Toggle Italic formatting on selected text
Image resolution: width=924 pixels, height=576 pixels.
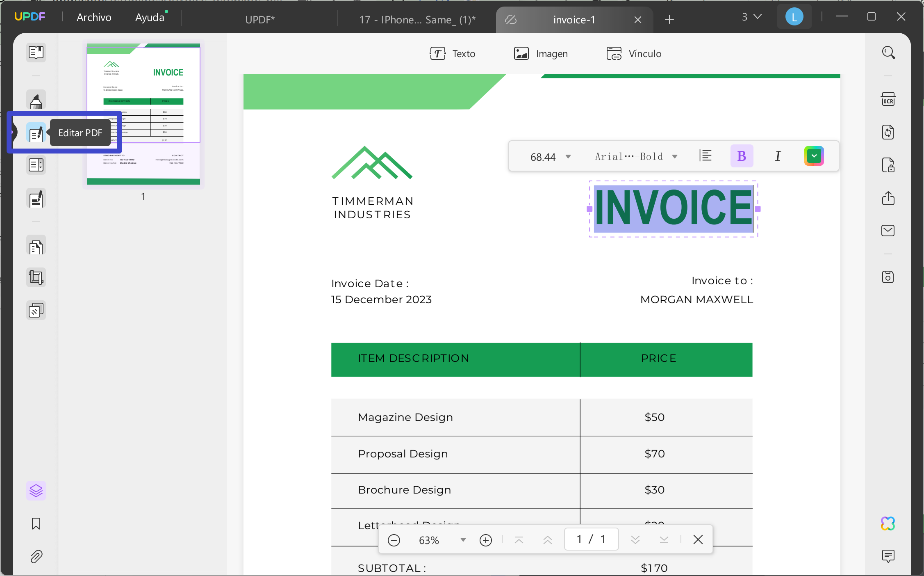778,156
